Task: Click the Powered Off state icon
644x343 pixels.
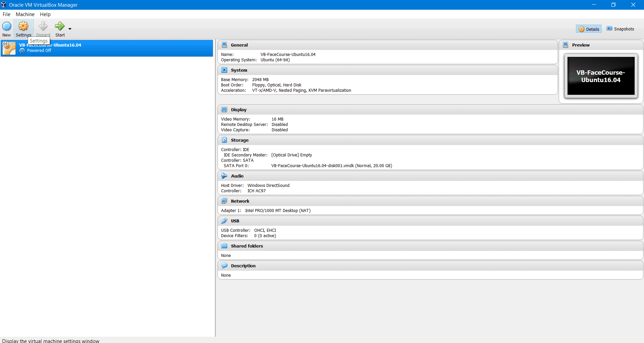Action: point(22,51)
